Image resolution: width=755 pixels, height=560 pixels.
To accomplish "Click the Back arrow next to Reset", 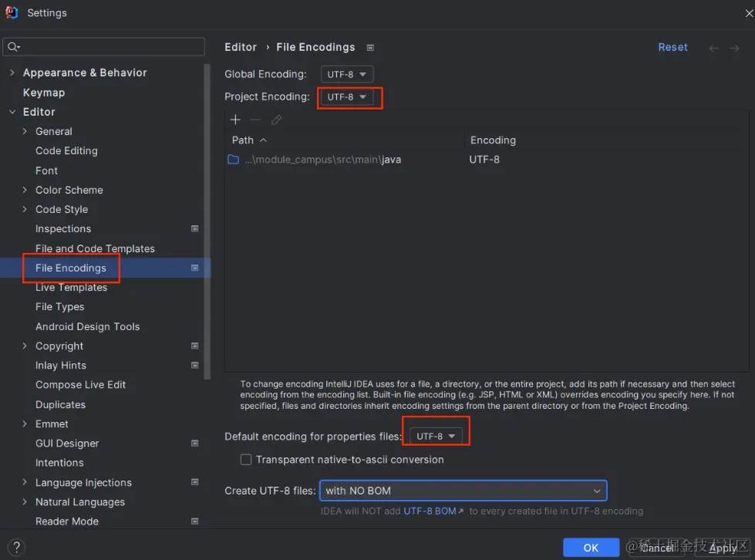I will tap(713, 48).
